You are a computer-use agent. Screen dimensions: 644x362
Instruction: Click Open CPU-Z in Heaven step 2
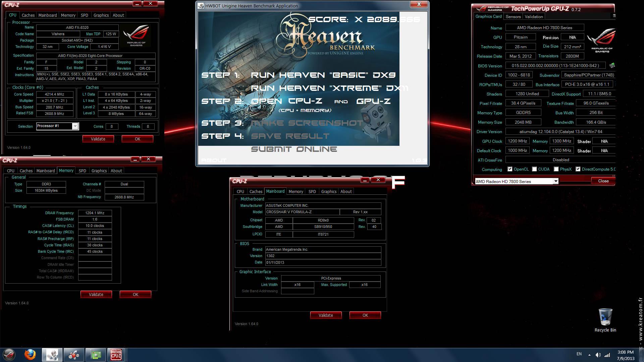[287, 101]
